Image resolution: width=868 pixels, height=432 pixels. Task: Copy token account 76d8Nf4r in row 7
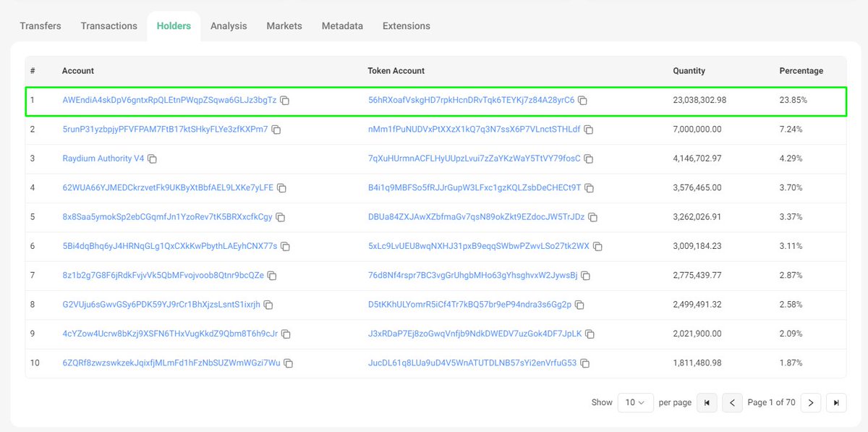[586, 276]
